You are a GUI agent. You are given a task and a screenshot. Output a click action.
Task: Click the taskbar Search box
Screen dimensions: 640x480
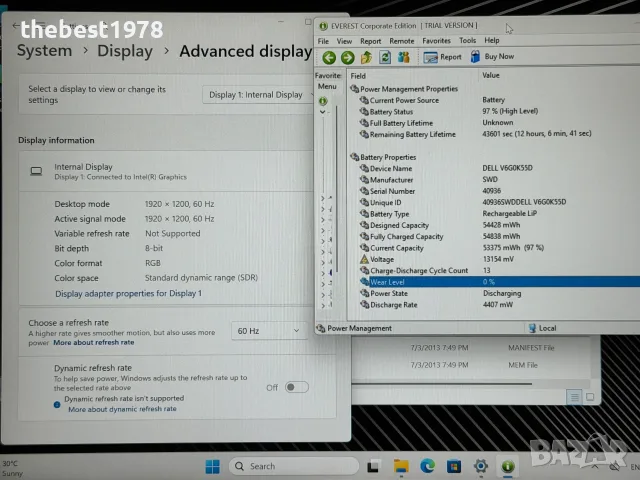tap(293, 466)
